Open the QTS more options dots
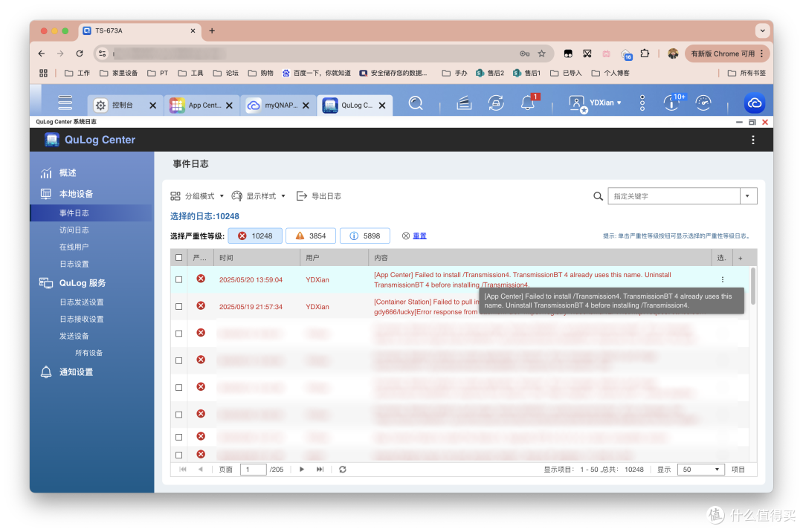Screen dimensions: 803x532 pos(642,103)
